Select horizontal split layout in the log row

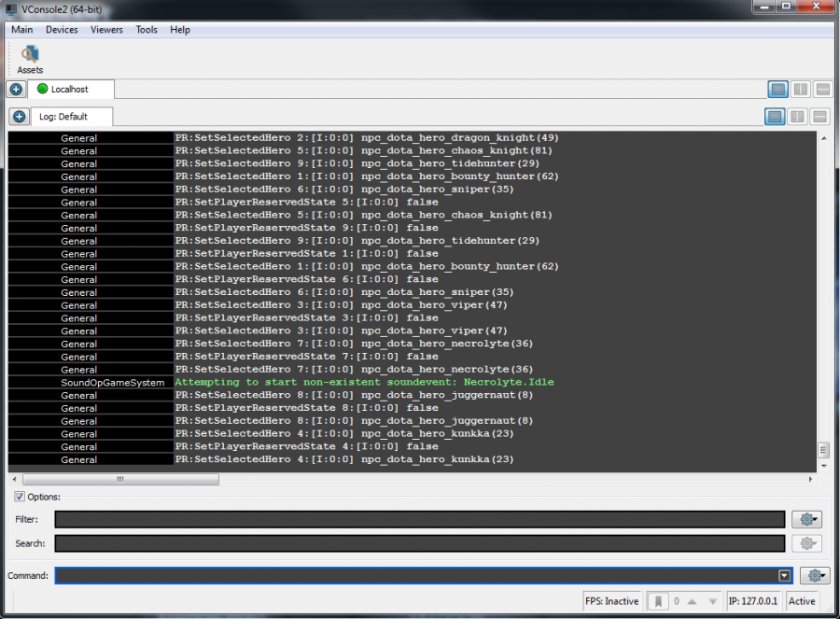point(819,117)
